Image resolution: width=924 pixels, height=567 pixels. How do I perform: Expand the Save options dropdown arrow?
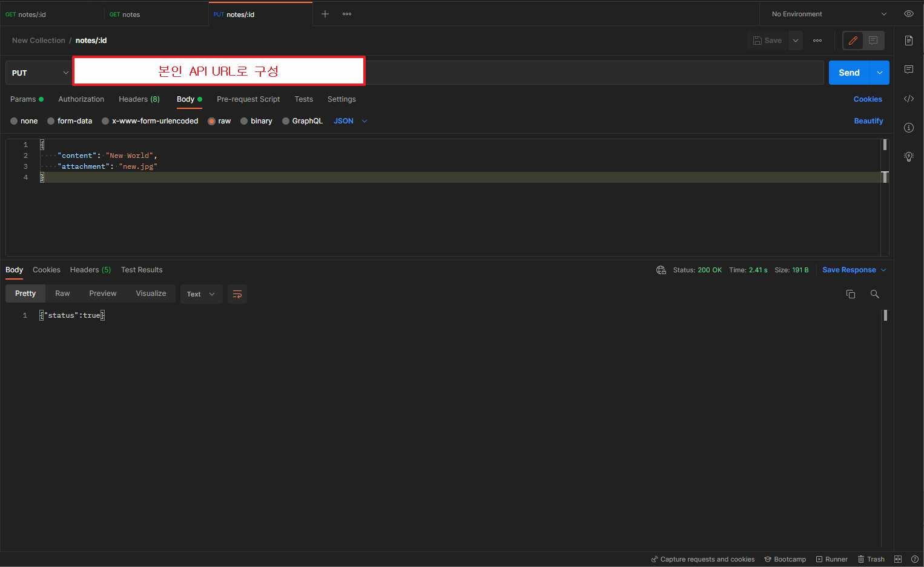pyautogui.click(x=796, y=41)
